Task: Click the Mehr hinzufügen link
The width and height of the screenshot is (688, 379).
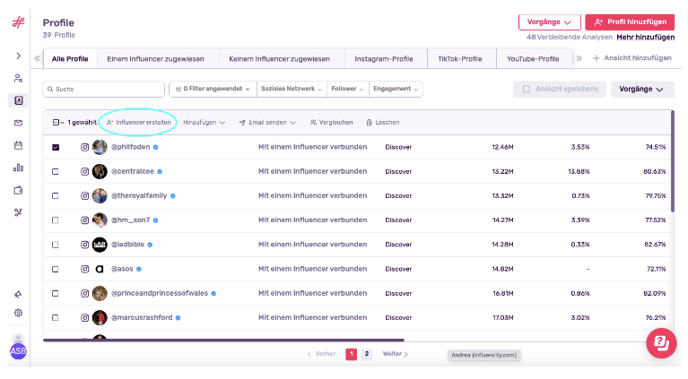Action: (x=645, y=37)
